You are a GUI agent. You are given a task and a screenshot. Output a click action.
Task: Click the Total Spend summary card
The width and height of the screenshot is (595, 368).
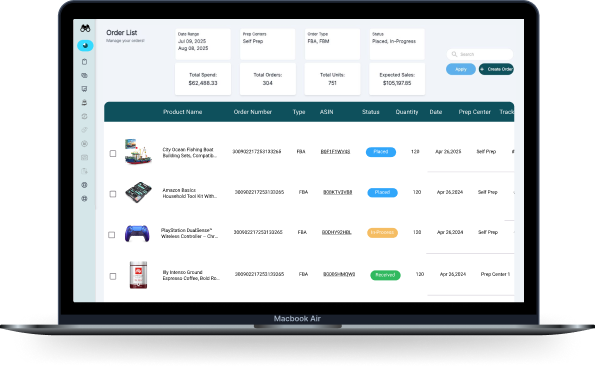(203, 79)
